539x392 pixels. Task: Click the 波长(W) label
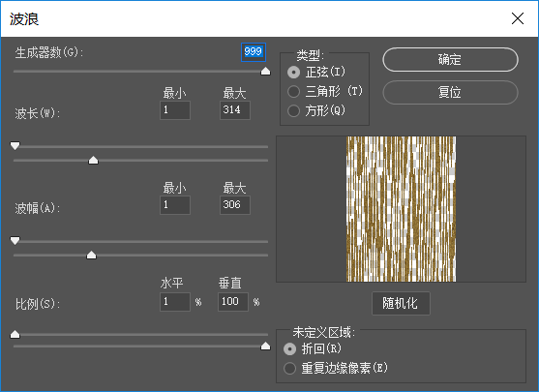pos(38,113)
